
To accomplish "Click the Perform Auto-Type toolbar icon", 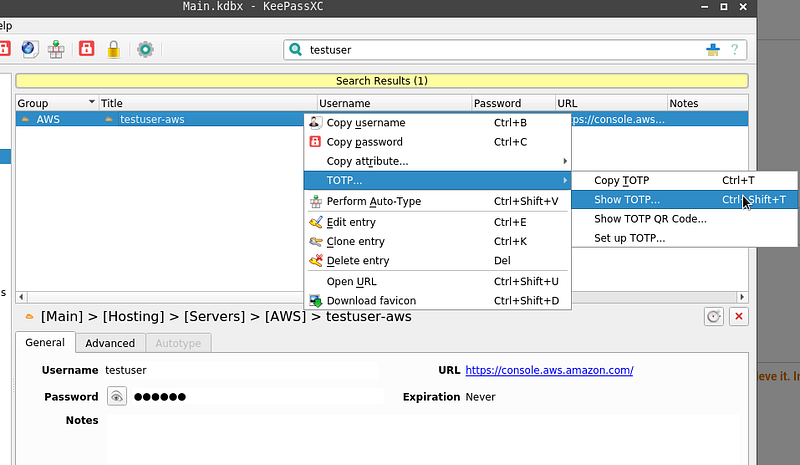I will click(x=56, y=49).
